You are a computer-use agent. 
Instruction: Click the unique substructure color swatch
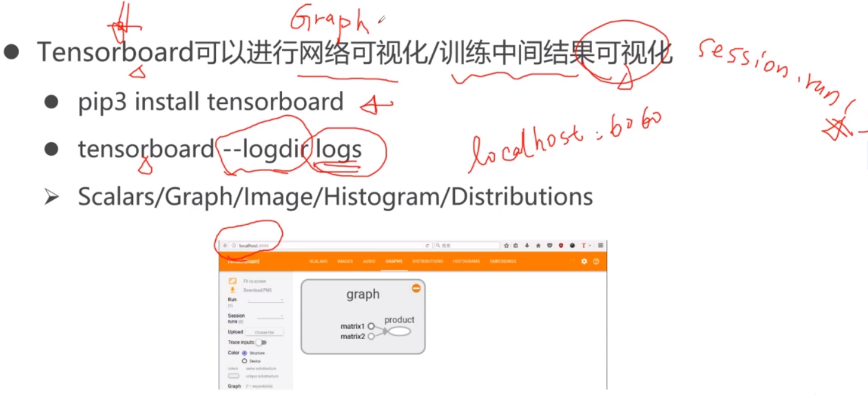234,375
